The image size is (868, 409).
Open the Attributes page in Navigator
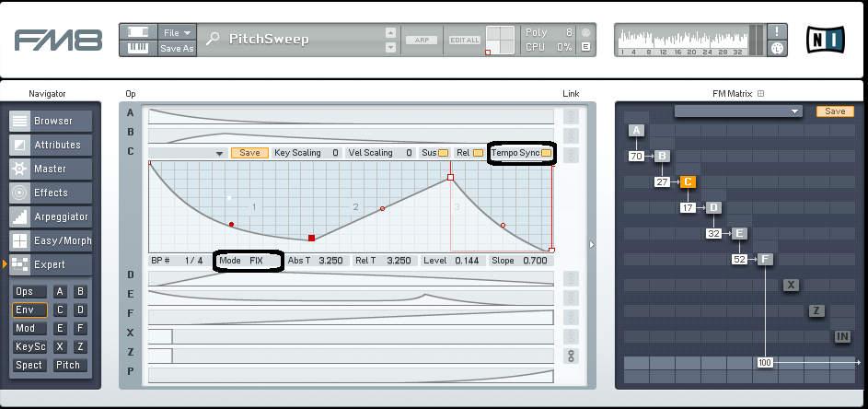point(51,145)
